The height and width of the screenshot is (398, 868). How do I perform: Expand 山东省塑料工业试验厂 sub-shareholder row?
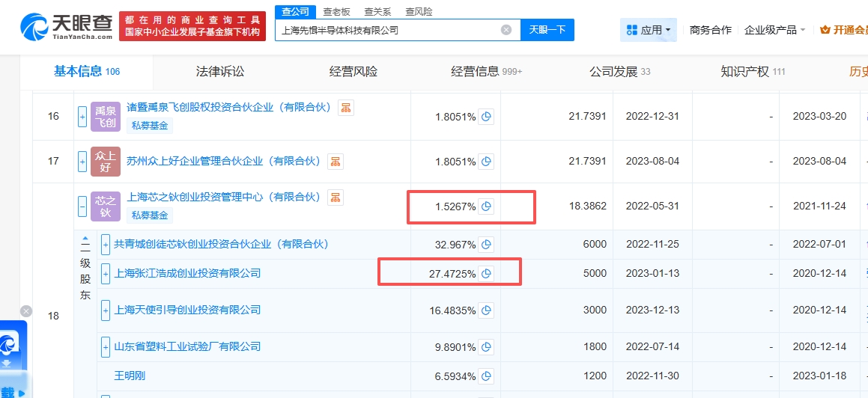point(105,347)
